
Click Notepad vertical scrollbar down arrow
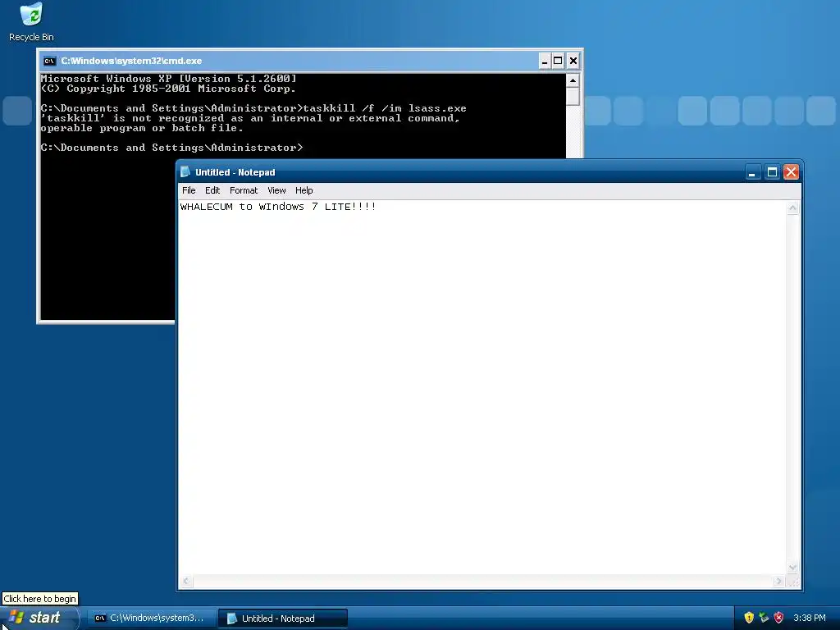click(x=793, y=568)
